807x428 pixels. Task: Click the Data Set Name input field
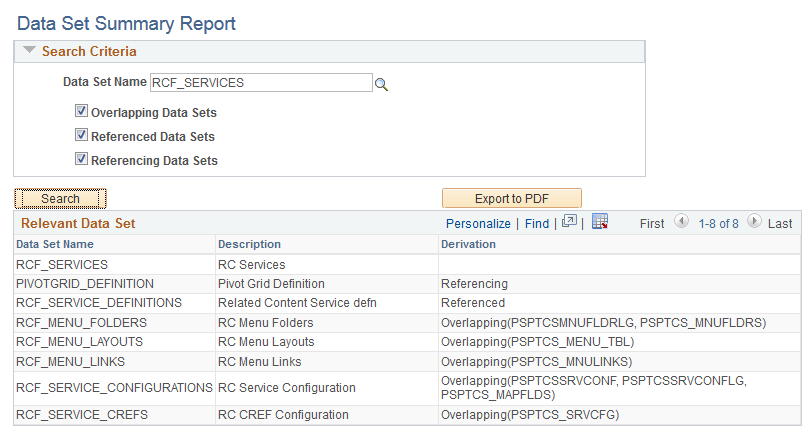pos(260,83)
